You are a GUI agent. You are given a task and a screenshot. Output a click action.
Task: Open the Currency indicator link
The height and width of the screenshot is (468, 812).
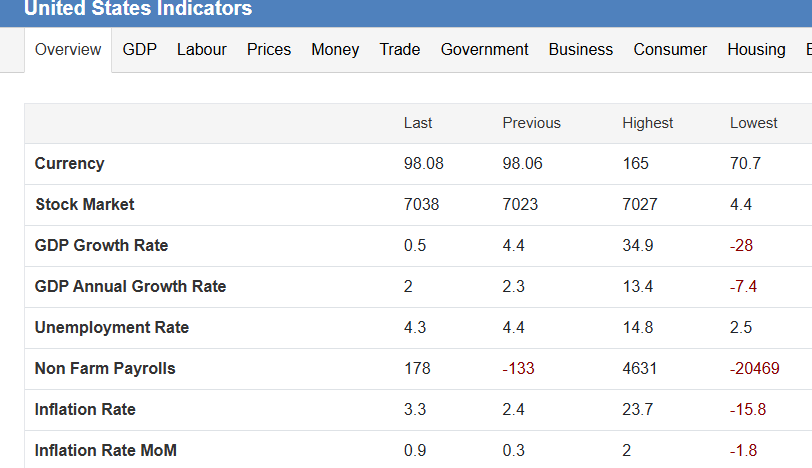69,163
